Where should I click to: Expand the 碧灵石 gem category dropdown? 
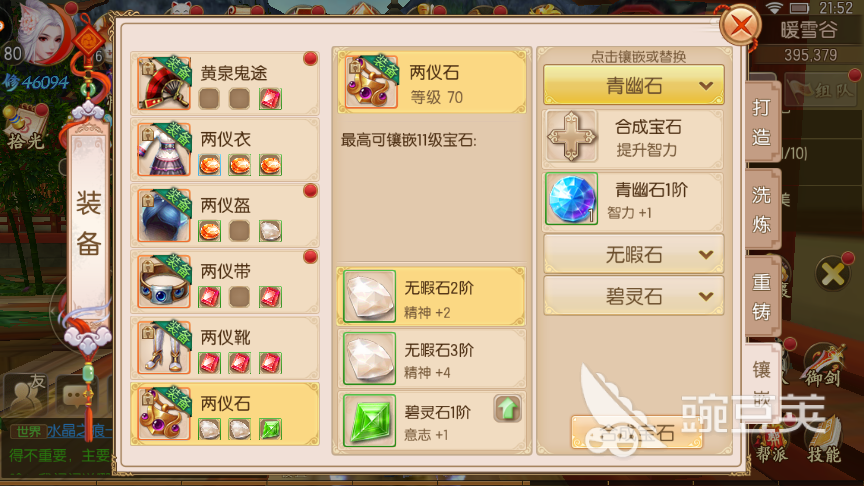(x=634, y=296)
